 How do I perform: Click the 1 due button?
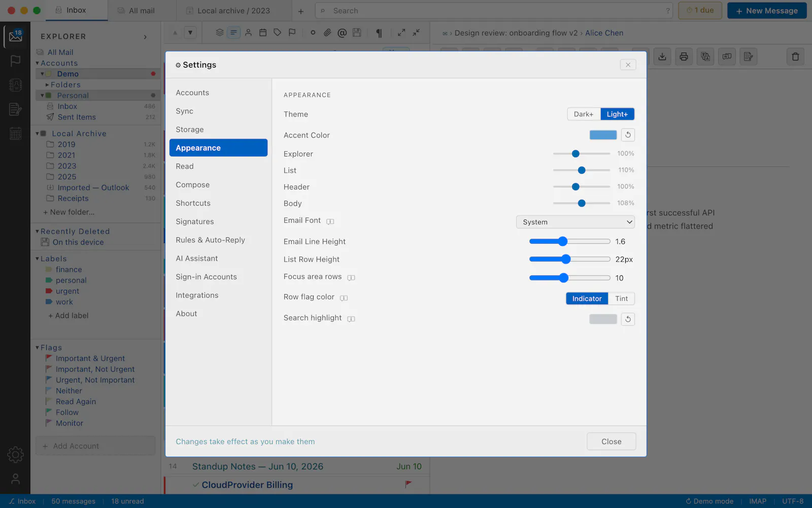point(700,11)
